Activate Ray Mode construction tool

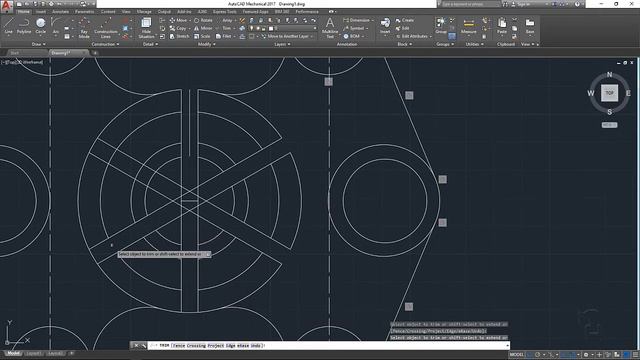point(84,28)
